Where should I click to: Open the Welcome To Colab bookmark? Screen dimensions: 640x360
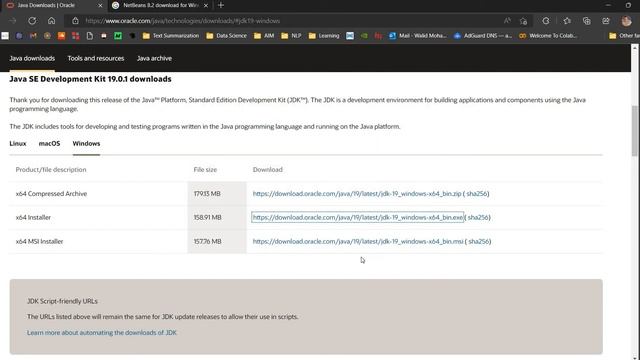click(x=548, y=36)
